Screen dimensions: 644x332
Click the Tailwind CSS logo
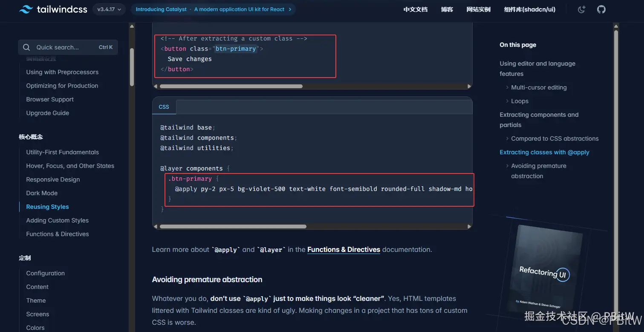tap(53, 9)
